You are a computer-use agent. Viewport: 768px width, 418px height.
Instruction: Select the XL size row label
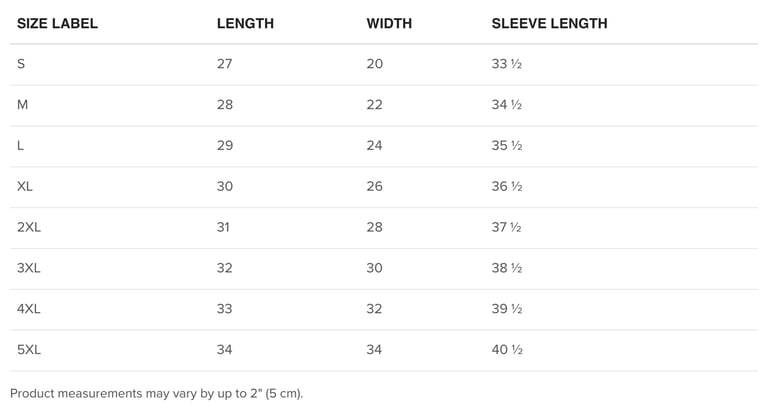(x=24, y=186)
